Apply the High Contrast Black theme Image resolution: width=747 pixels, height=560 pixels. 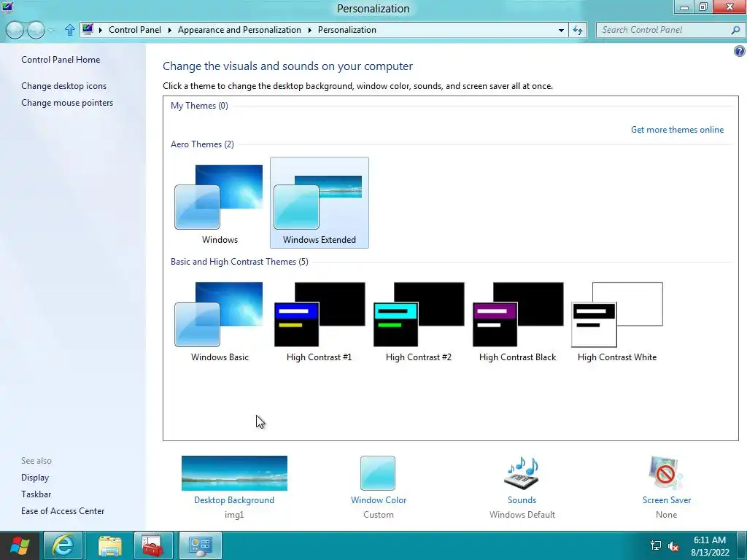517,321
